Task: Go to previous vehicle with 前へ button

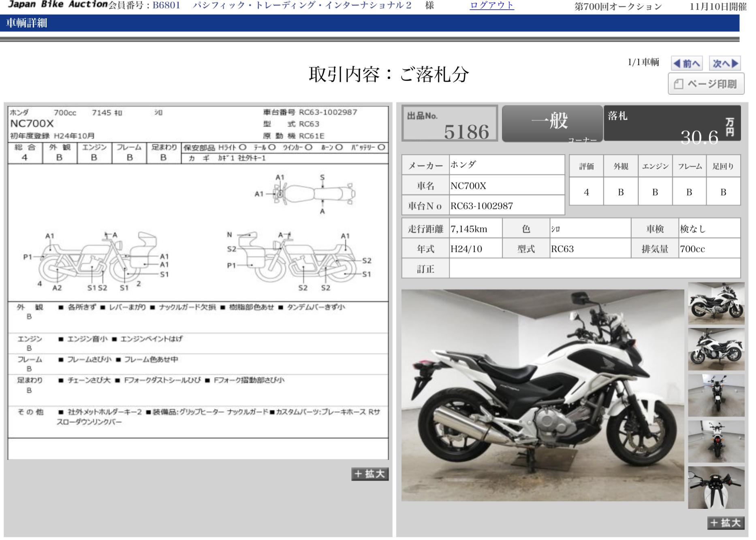Action: click(x=687, y=64)
